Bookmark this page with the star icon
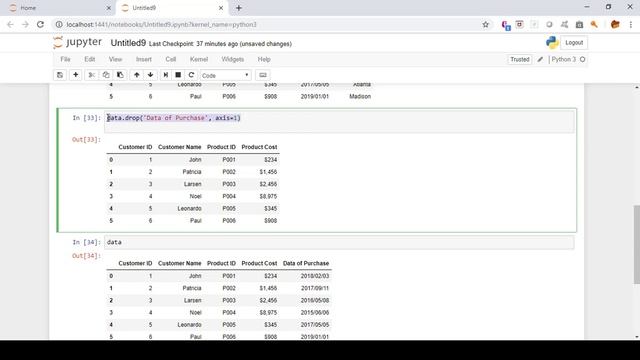The height and width of the screenshot is (360, 640). click(485, 24)
